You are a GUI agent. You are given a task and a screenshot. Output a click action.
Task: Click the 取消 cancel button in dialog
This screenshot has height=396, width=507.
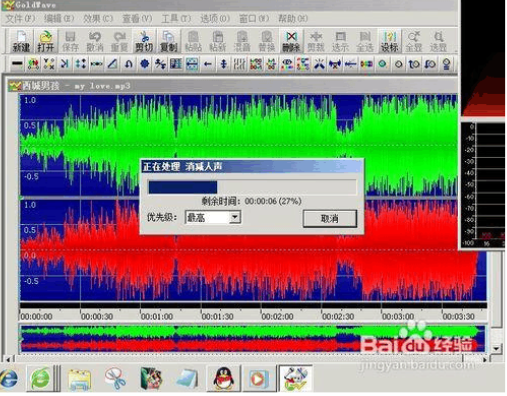coord(330,219)
